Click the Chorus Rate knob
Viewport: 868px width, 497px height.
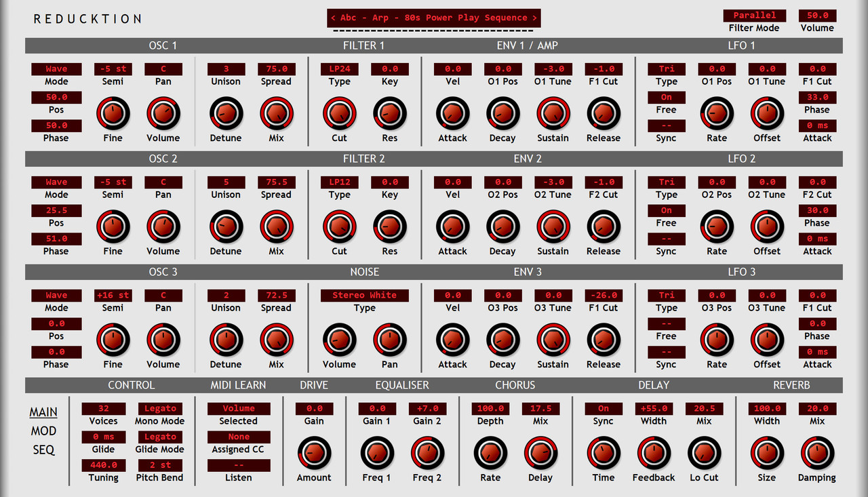pyautogui.click(x=490, y=453)
